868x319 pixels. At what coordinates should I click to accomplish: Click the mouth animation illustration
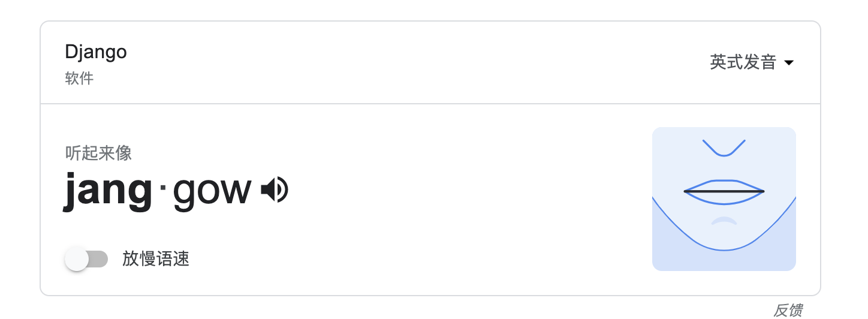[724, 199]
